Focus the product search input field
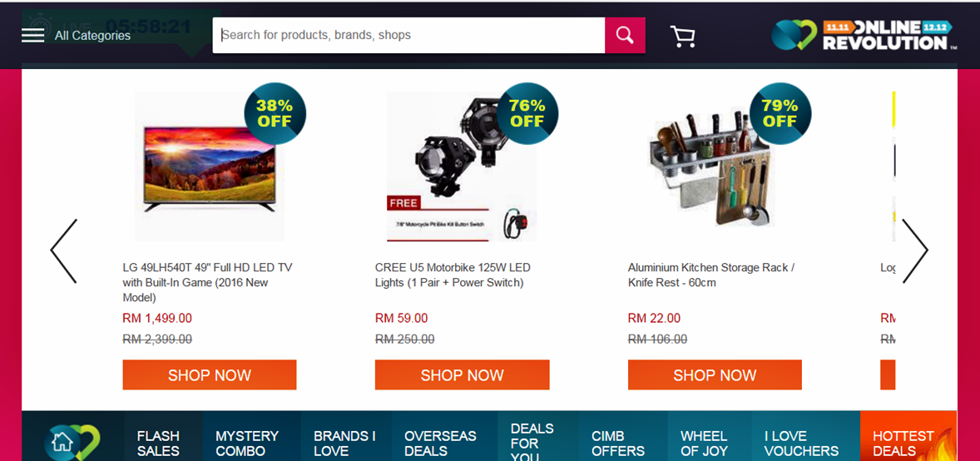This screenshot has height=461, width=980. (408, 35)
